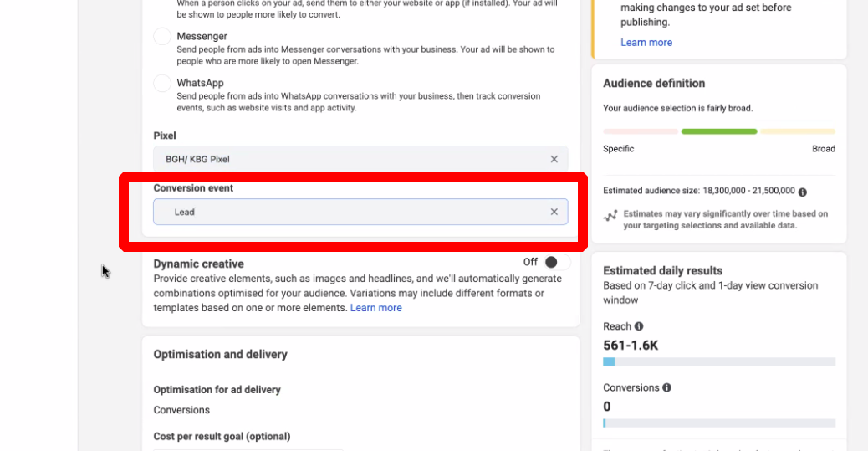Click the trend graph icon beside estimates note
This screenshot has height=451, width=868.
611,215
